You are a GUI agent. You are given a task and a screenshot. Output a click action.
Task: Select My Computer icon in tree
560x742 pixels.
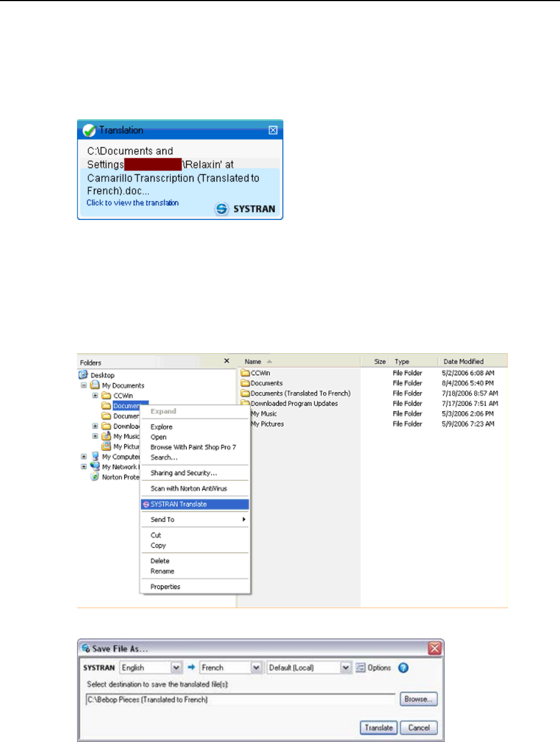[x=95, y=456]
